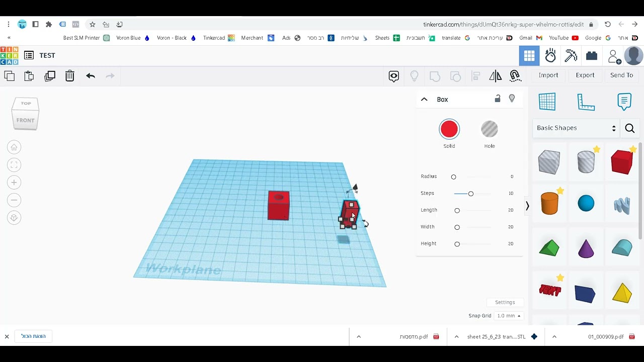Click the Ungroup shapes icon
This screenshot has height=362, width=644.
coord(455,76)
